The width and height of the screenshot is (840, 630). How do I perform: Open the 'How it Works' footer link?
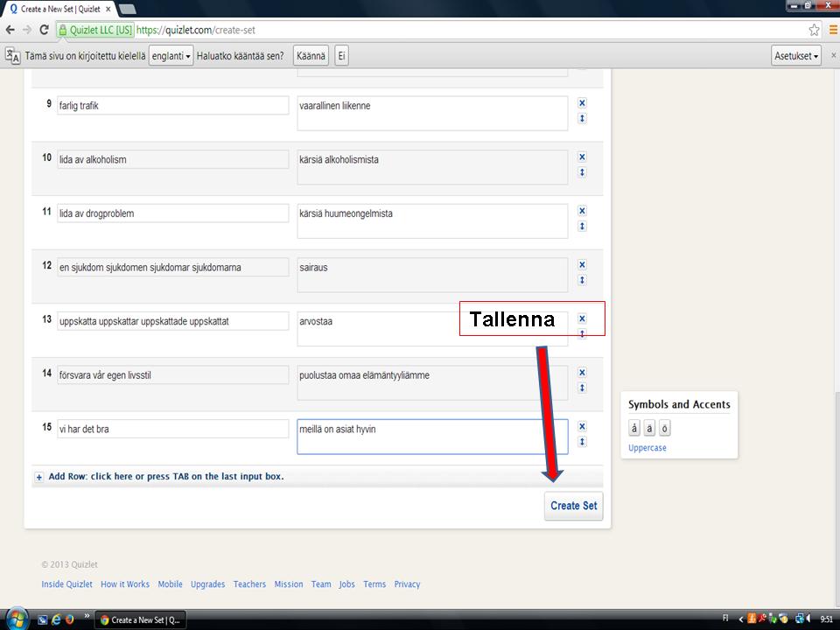125,584
